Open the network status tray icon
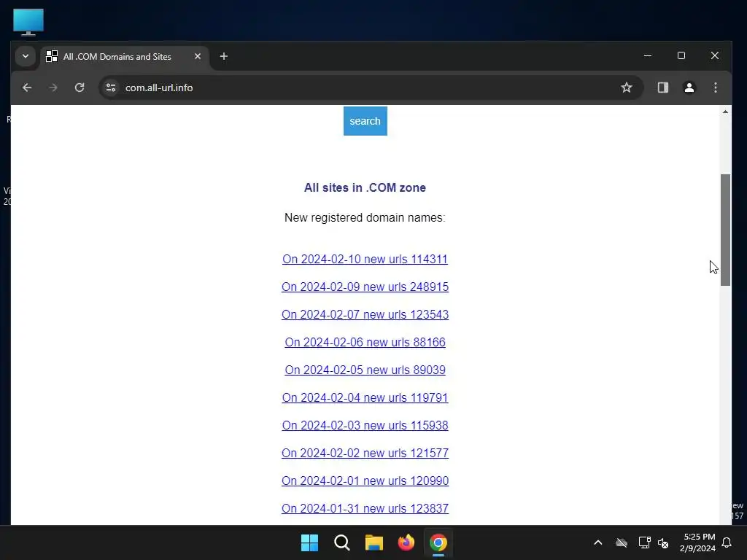The height and width of the screenshot is (560, 747). [644, 542]
